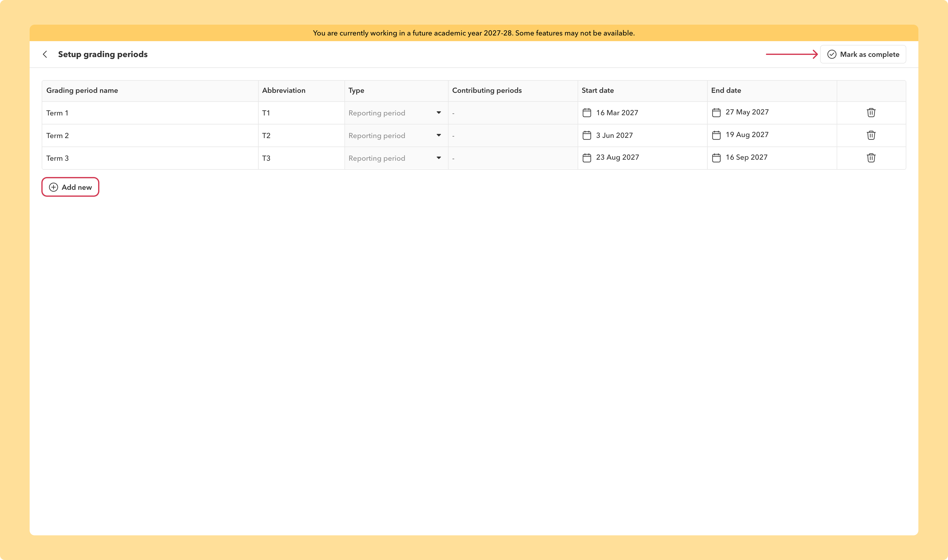Viewport: 948px width, 560px height.
Task: Go back using the left chevron arrow
Action: 45,54
